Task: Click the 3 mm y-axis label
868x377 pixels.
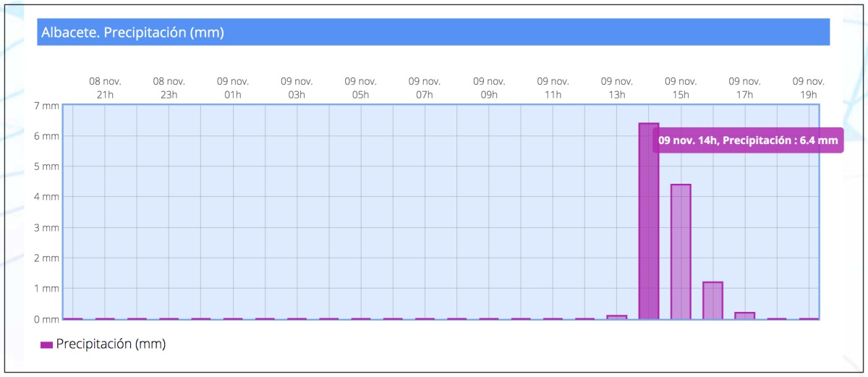Action: pyautogui.click(x=45, y=227)
